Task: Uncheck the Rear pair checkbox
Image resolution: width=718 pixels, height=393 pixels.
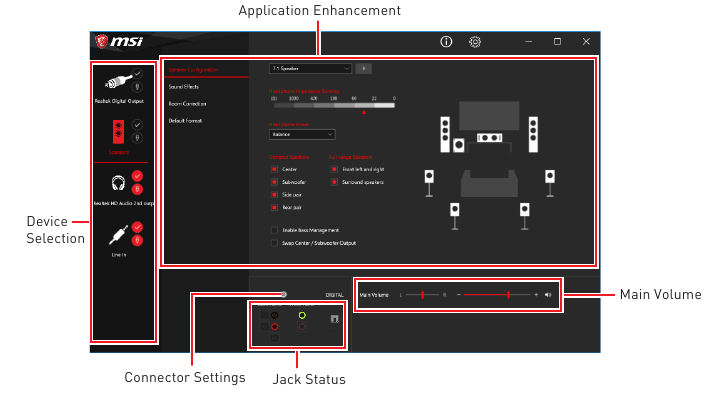Action: 274,207
